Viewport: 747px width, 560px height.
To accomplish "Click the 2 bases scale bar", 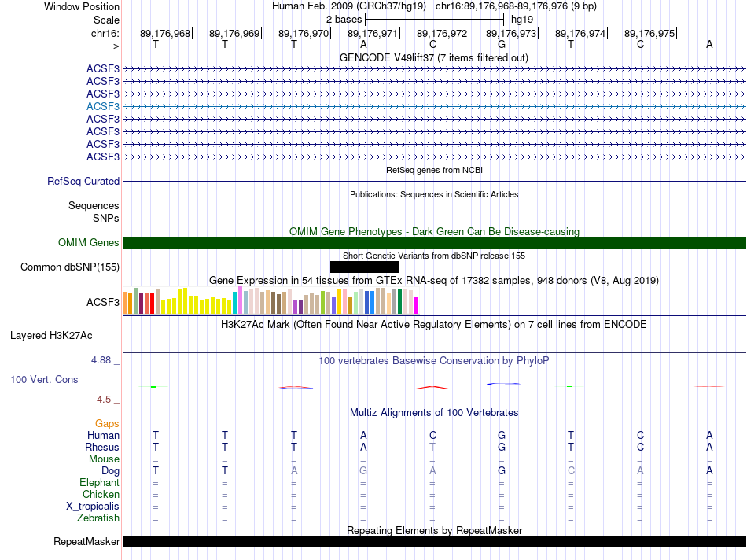I will tap(434, 18).
